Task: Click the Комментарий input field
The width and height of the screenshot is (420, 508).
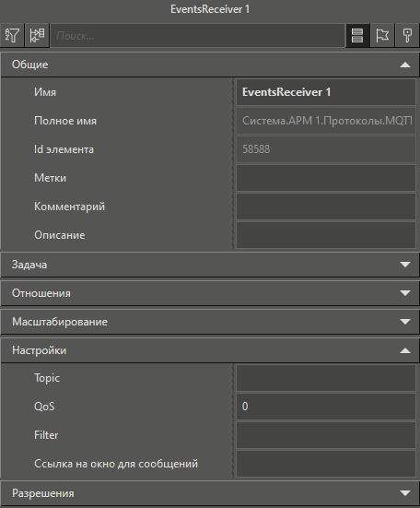Action: (326, 207)
